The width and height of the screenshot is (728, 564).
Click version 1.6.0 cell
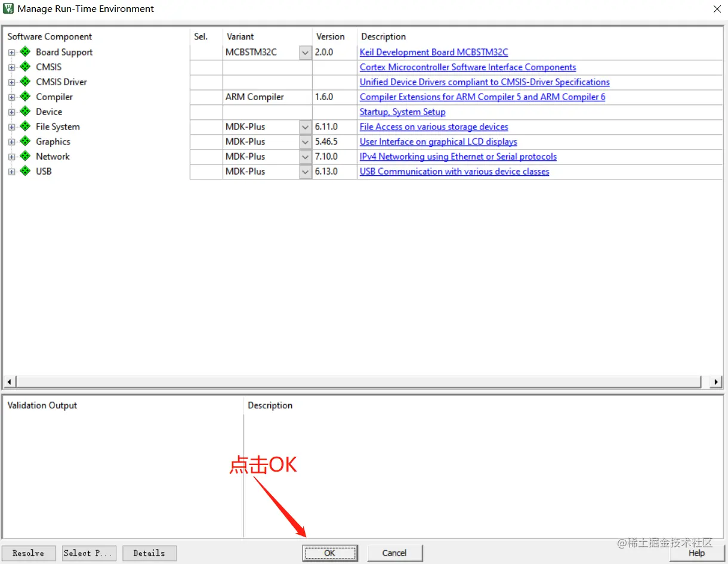coord(335,97)
